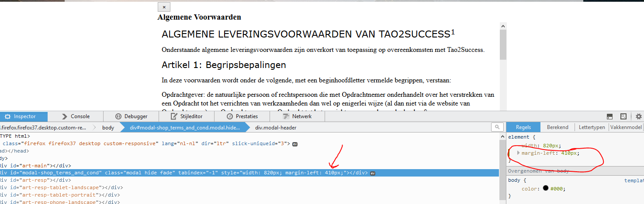Toggle responsive design mode icon

click(623, 116)
